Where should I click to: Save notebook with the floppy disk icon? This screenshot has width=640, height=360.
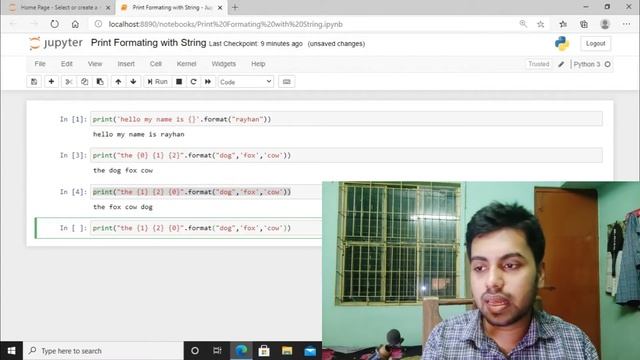pyautogui.click(x=34, y=82)
